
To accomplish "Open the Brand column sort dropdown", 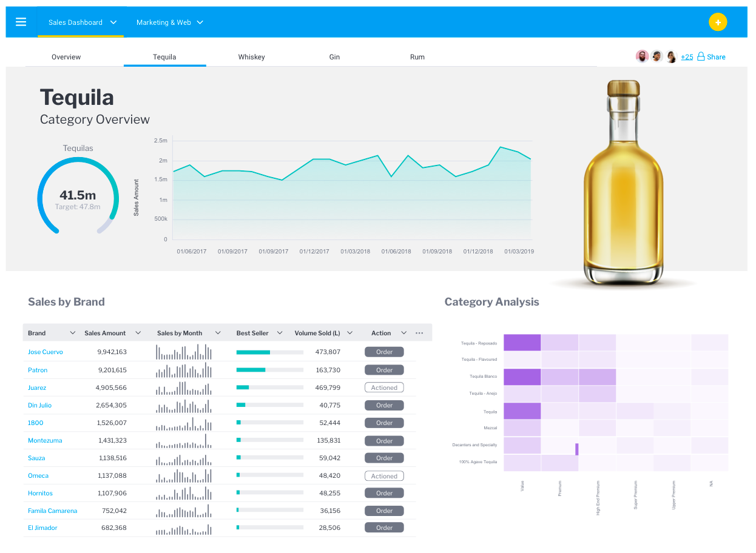I will (x=73, y=333).
